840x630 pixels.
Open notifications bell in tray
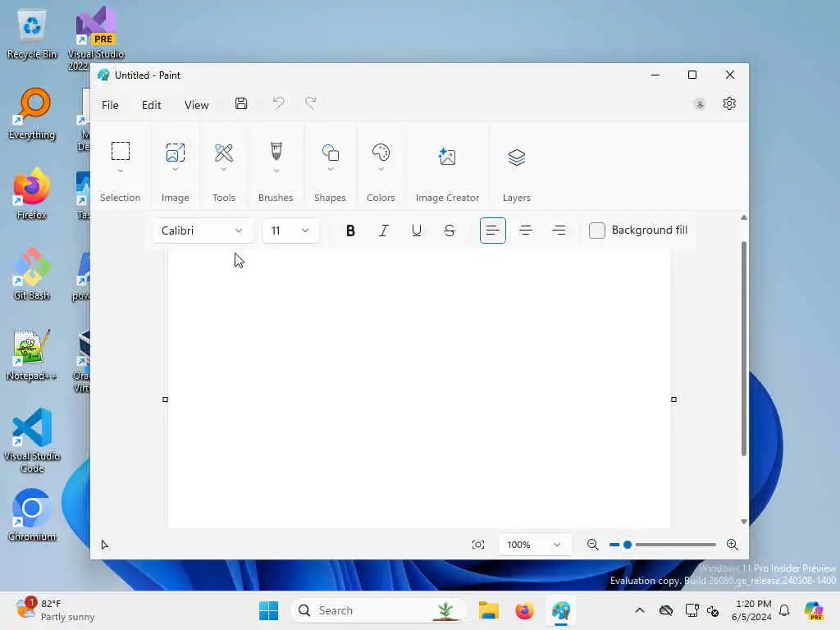pos(784,610)
